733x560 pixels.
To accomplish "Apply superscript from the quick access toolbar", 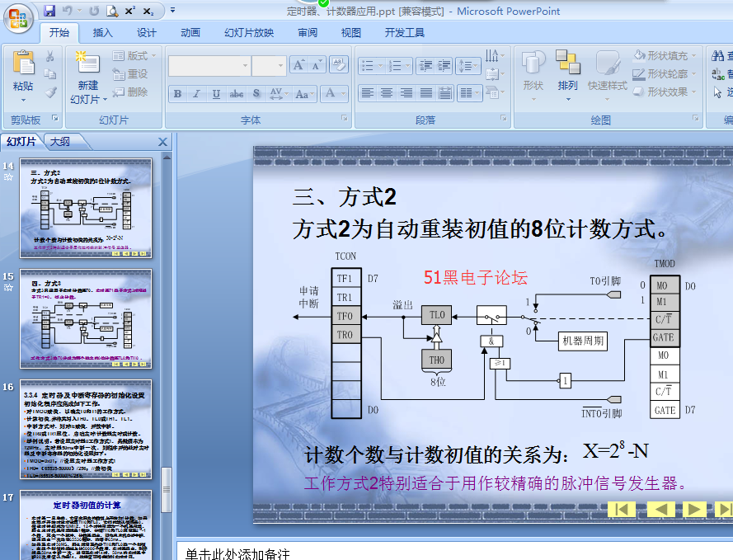I will (x=130, y=10).
